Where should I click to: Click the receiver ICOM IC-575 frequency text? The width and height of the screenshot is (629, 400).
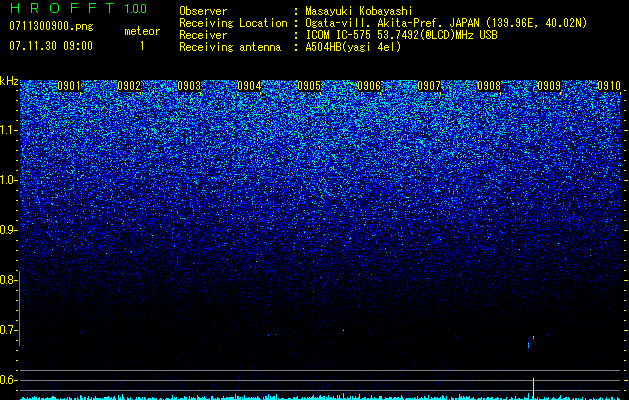pyautogui.click(x=402, y=35)
